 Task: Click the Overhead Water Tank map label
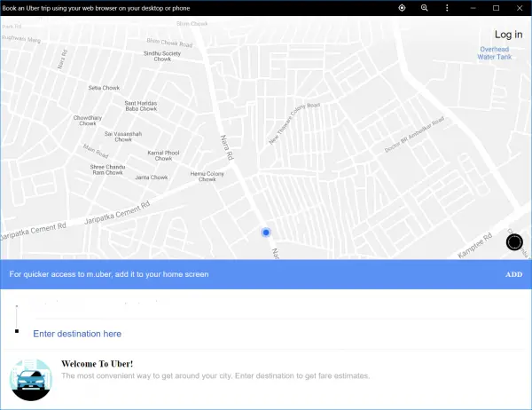[x=495, y=53]
